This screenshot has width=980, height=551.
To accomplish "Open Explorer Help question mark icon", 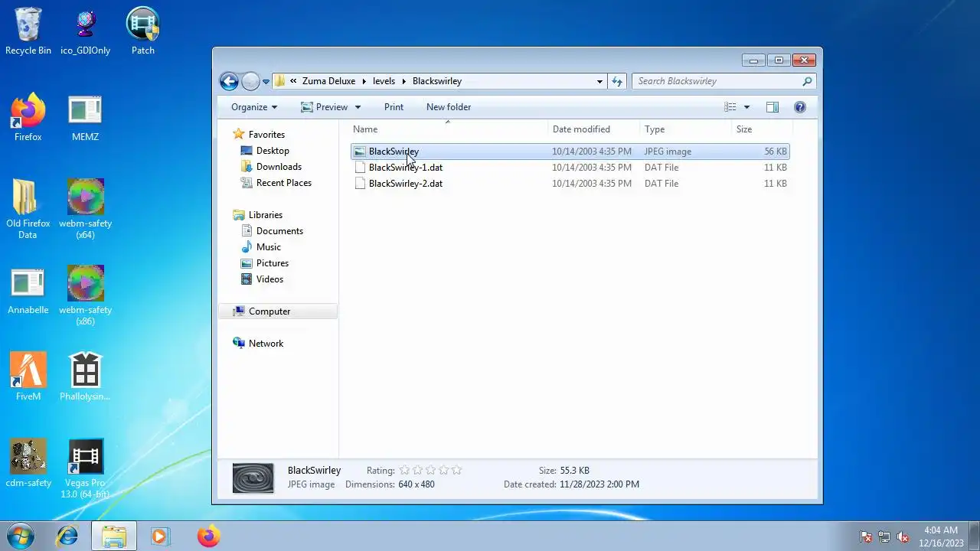I will click(799, 107).
